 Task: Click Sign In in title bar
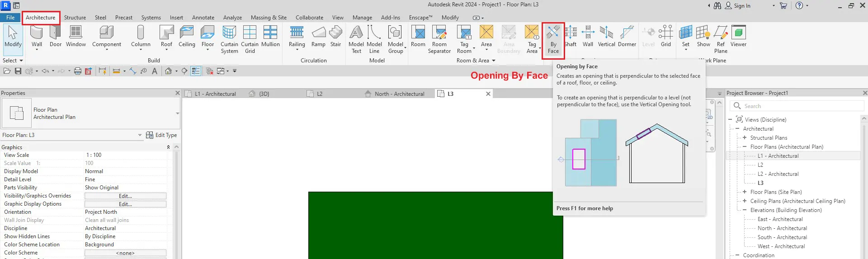click(737, 6)
